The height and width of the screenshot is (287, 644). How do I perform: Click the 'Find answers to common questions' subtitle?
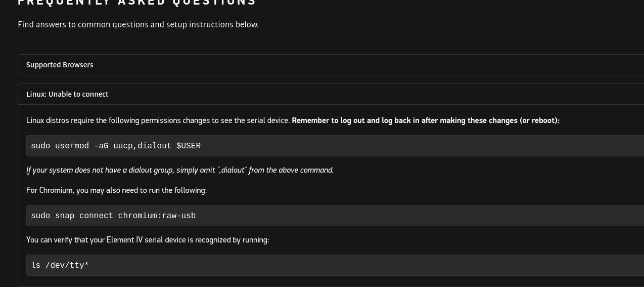click(x=138, y=24)
